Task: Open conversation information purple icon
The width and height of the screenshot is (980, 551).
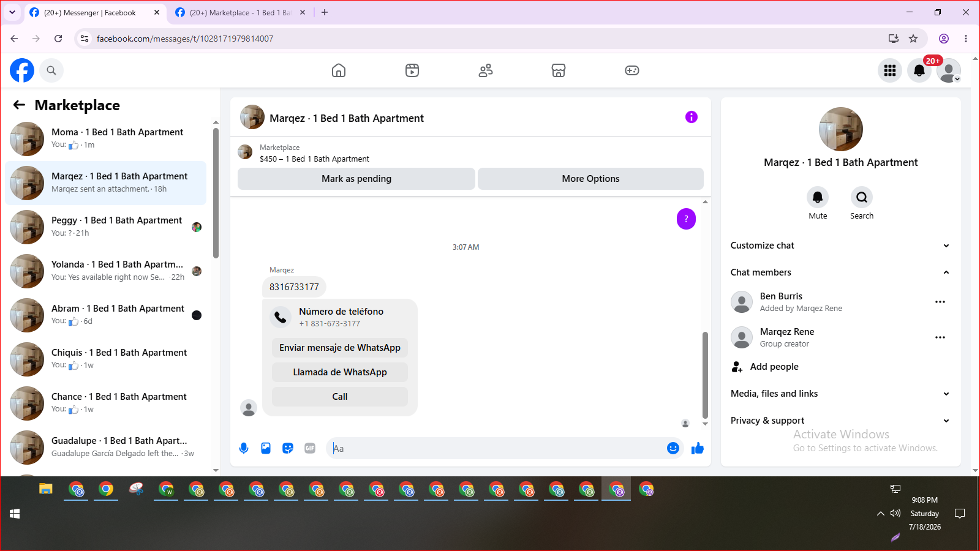Action: click(692, 117)
